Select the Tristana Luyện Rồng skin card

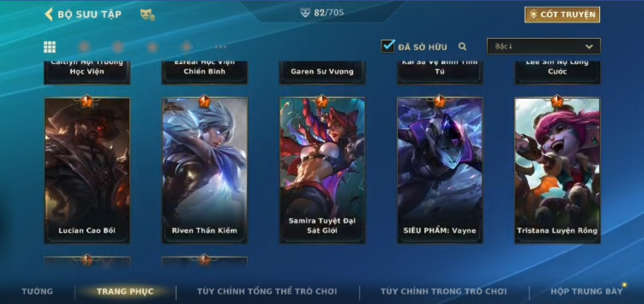click(x=557, y=170)
